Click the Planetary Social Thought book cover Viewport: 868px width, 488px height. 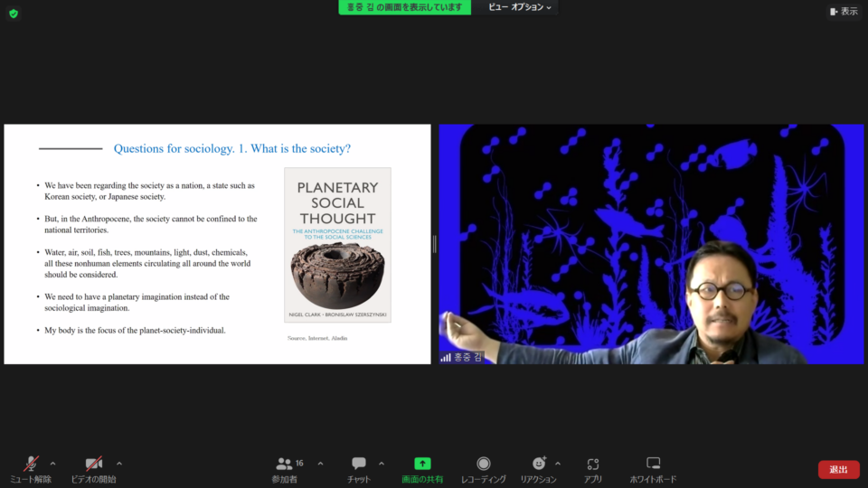(337, 245)
